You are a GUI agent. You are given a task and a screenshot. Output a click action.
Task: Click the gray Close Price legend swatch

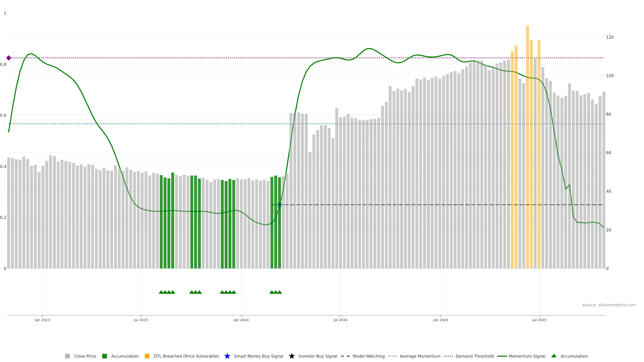point(67,356)
